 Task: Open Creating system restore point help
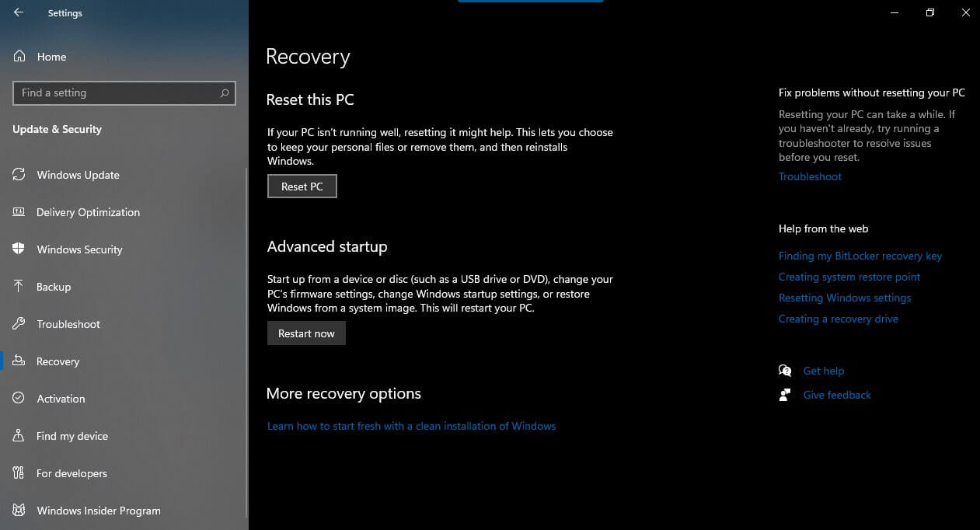coord(849,277)
